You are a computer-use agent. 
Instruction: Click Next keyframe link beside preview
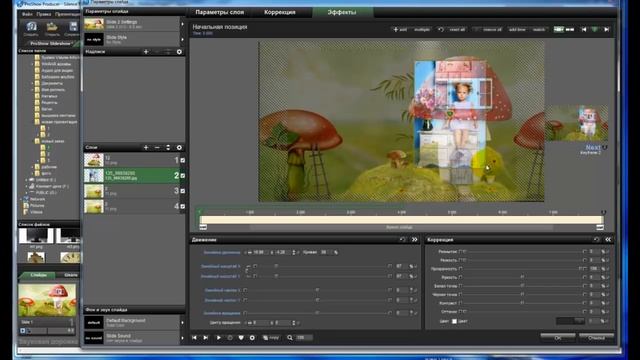[593, 147]
